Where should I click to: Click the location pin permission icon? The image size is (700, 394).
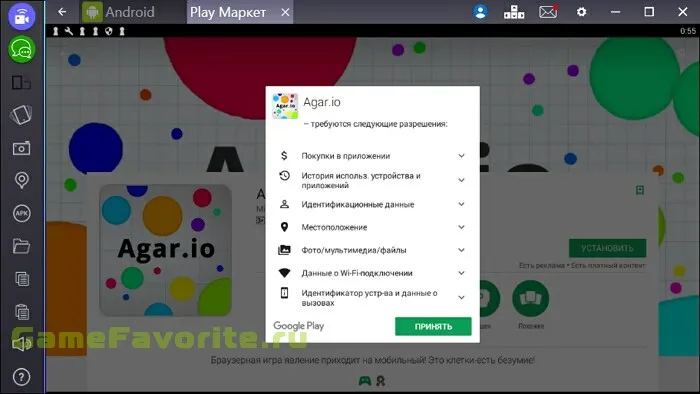click(x=284, y=227)
